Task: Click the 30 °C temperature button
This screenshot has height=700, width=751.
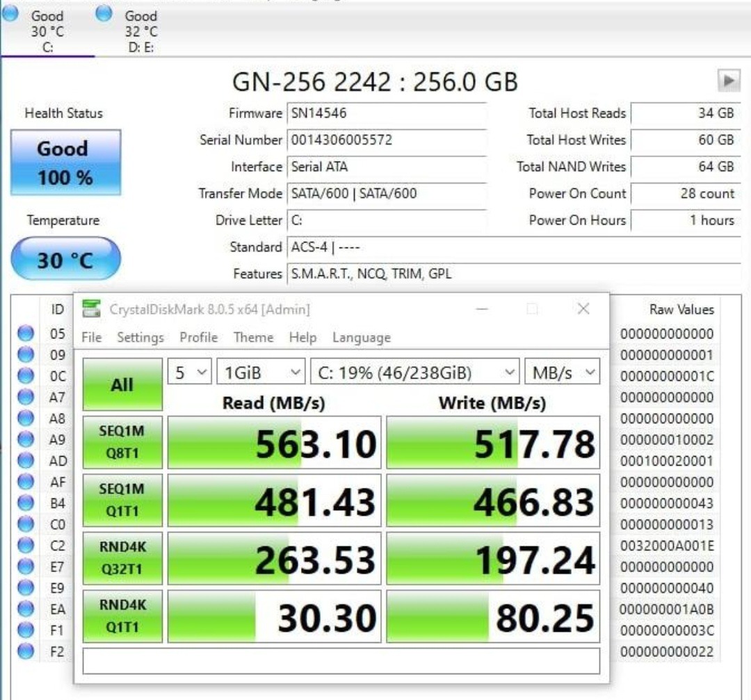Action: tap(65, 259)
